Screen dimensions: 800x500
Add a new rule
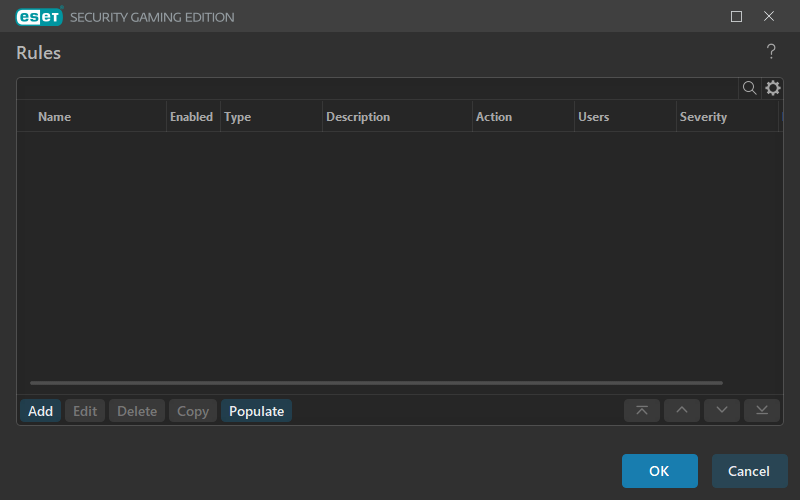40,411
